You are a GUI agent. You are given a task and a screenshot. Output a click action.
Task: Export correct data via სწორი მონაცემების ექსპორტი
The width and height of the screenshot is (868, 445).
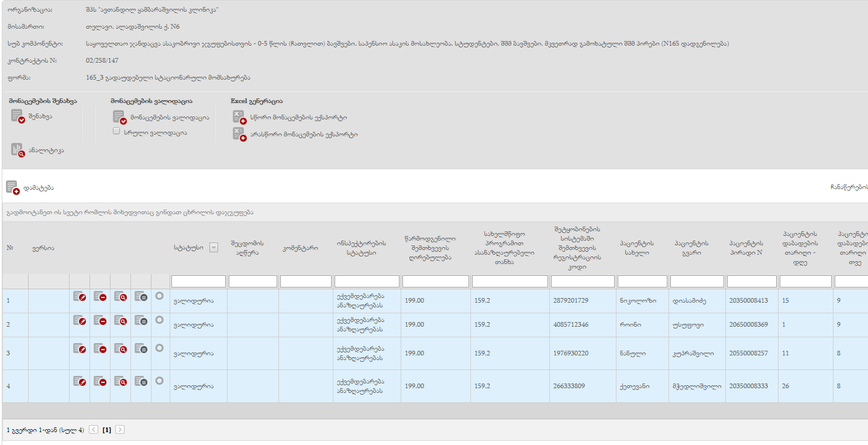click(x=239, y=117)
